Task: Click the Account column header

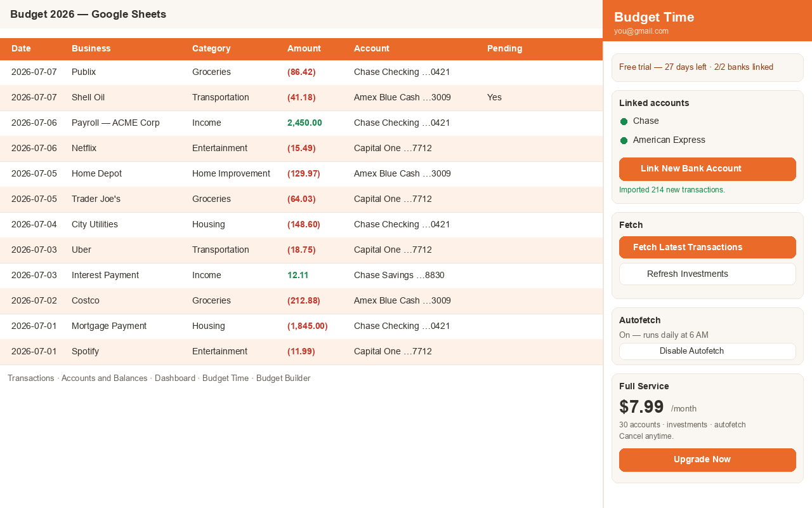Action: coord(372,49)
